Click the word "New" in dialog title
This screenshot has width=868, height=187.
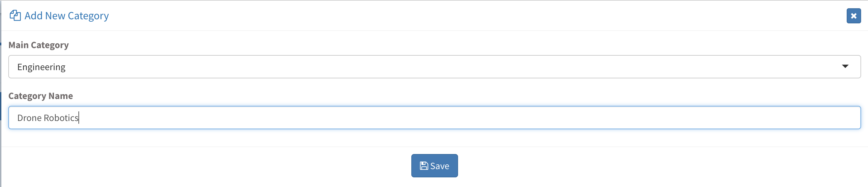(x=55, y=16)
